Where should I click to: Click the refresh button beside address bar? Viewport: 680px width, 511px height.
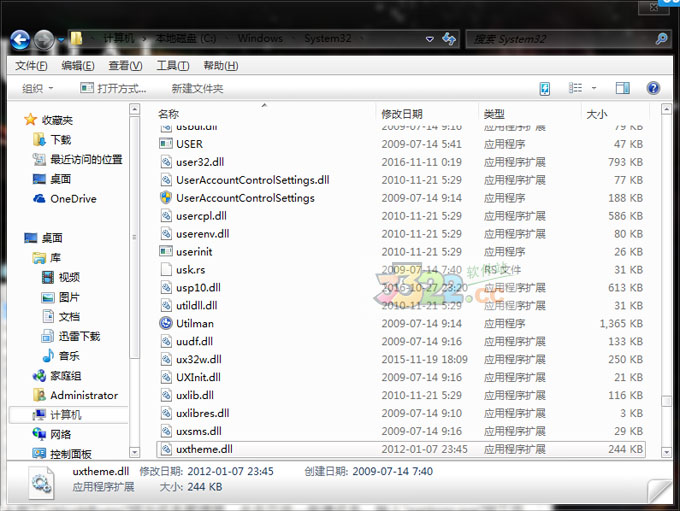click(449, 39)
